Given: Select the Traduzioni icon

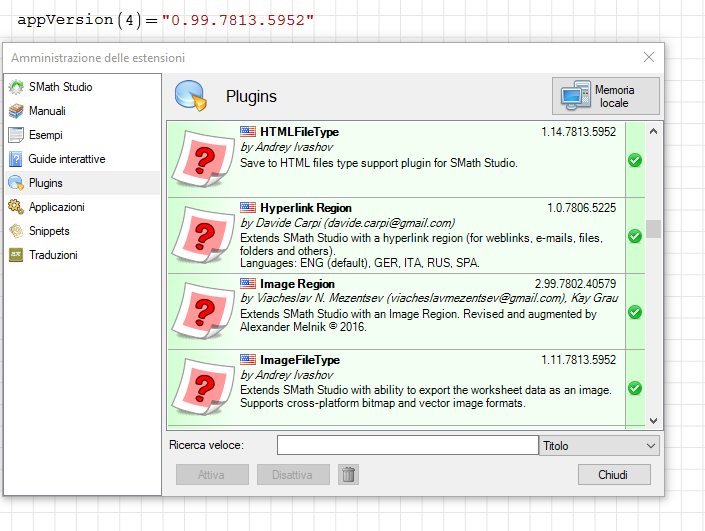Looking at the screenshot, I should (16, 255).
